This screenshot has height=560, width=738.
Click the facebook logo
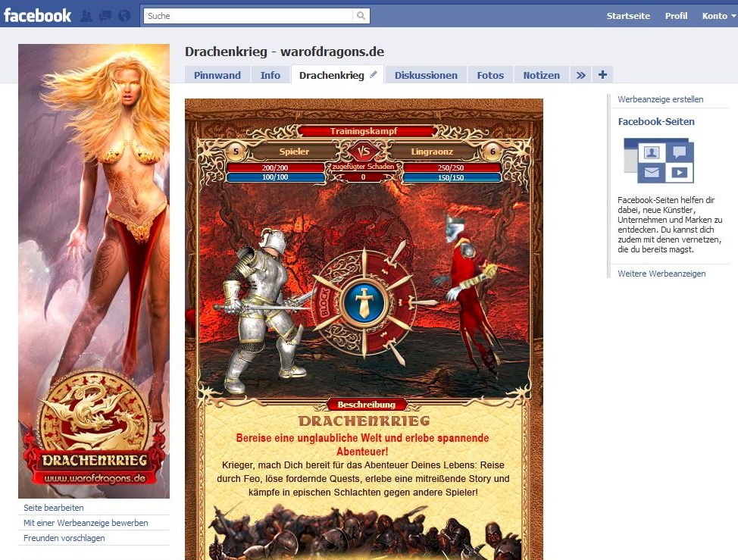click(x=37, y=15)
